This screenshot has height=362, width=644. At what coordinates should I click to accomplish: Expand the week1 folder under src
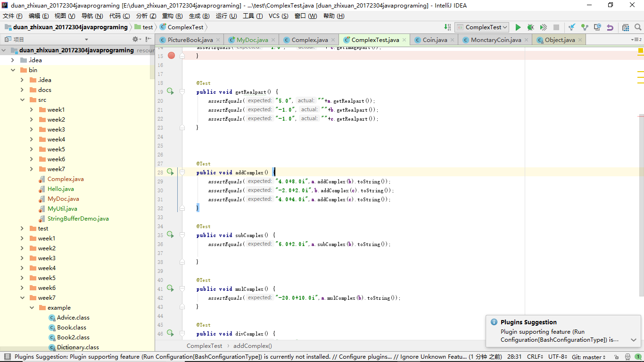point(32,110)
